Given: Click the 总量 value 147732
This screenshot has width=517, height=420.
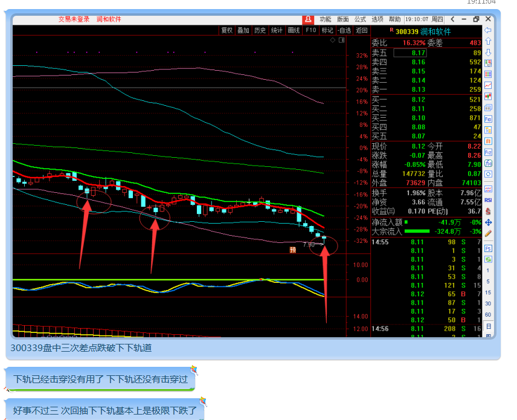Looking at the screenshot, I should point(414,174).
